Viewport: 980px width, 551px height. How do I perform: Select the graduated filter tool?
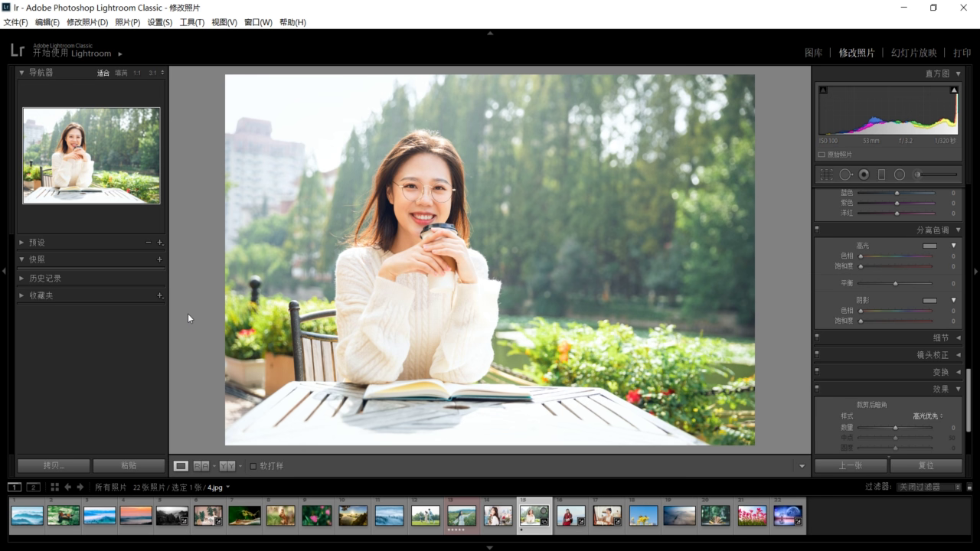pyautogui.click(x=881, y=174)
